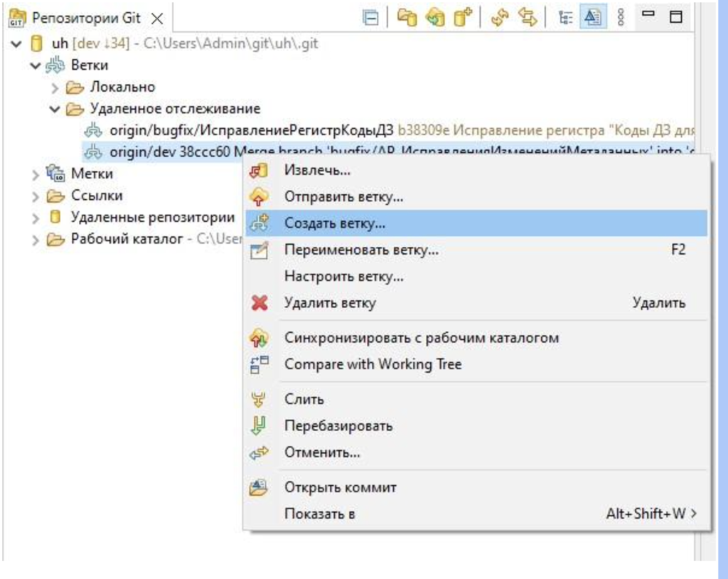The width and height of the screenshot is (728, 579).
Task: Close the Репозитории Git tab
Action: [158, 18]
